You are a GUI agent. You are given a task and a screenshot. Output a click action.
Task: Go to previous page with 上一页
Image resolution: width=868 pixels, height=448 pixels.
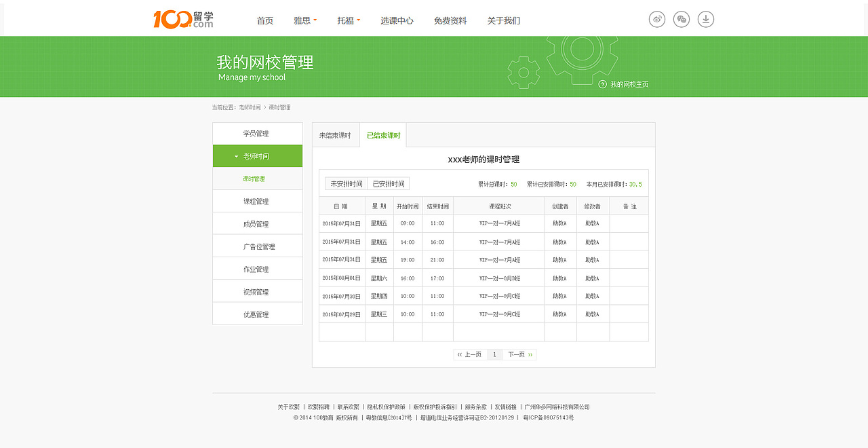click(x=470, y=354)
